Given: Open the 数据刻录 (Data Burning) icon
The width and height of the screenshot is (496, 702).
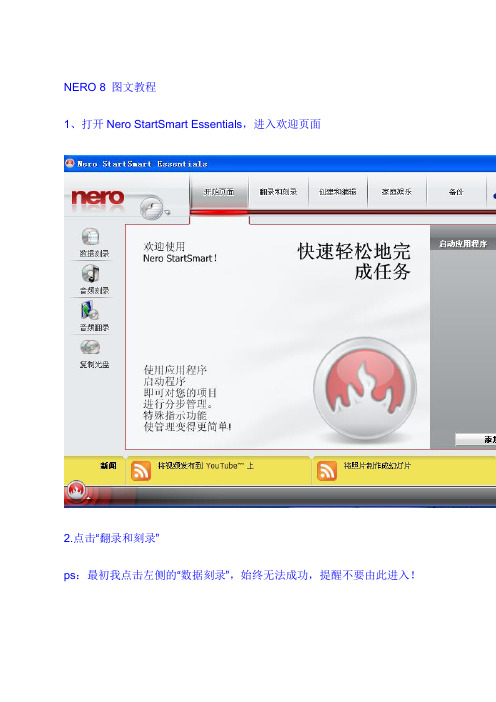Looking at the screenshot, I should point(90,237).
